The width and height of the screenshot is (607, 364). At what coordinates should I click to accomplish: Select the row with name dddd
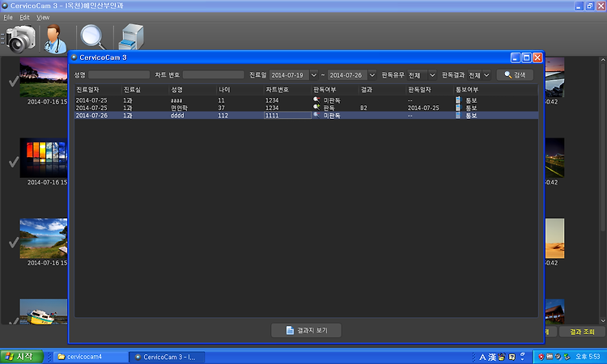click(306, 116)
